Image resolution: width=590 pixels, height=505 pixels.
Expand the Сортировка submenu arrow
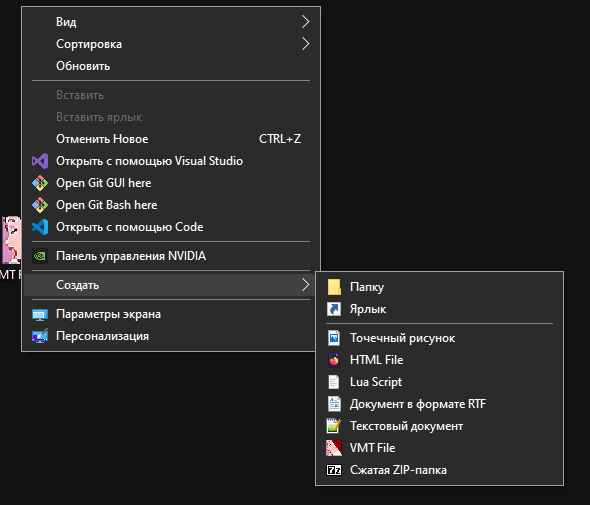[306, 44]
